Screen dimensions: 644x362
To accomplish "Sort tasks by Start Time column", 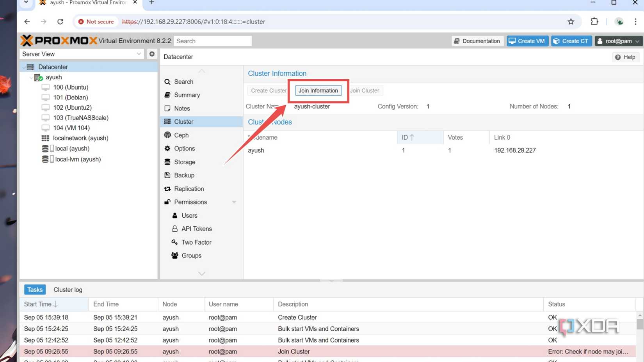I will pos(54,304).
